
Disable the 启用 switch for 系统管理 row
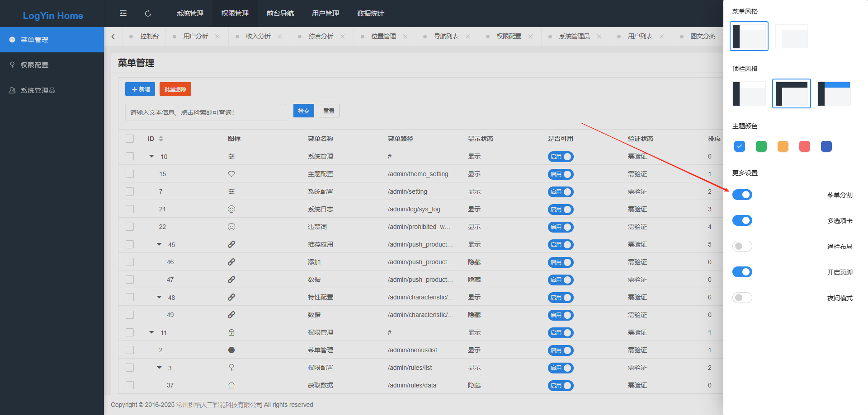561,157
